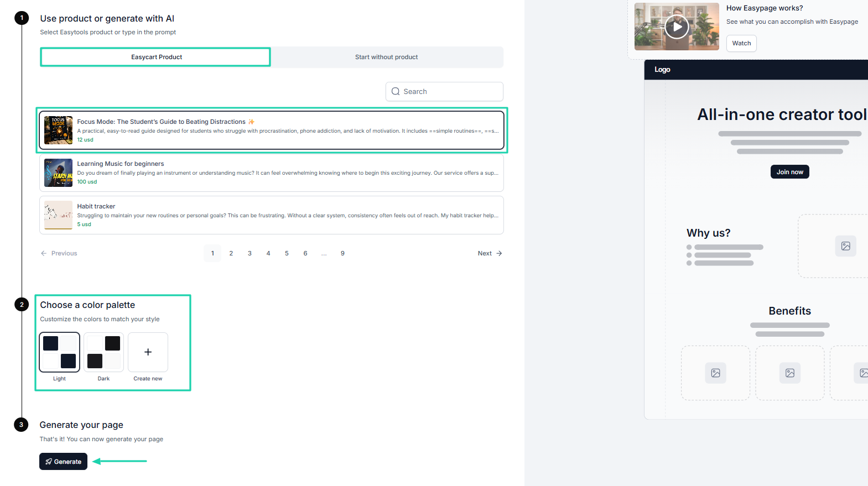Open pagination page 2
Image resolution: width=868 pixels, height=486 pixels.
click(x=231, y=253)
